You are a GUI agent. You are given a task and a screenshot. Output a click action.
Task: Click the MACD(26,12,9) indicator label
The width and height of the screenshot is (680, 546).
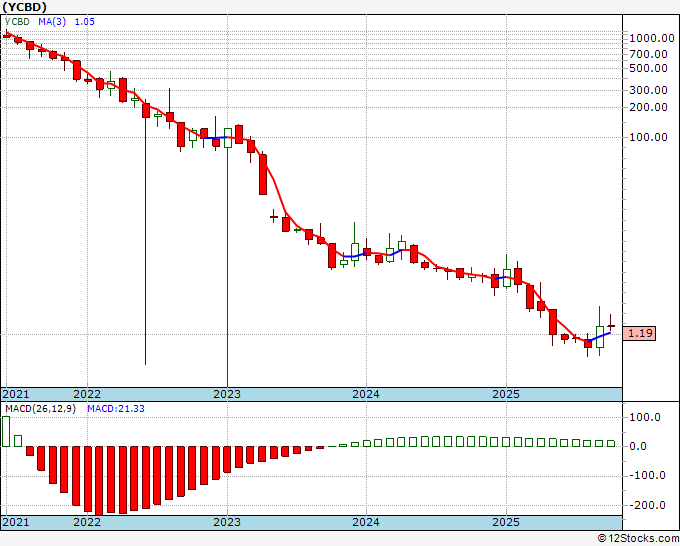(x=40, y=409)
